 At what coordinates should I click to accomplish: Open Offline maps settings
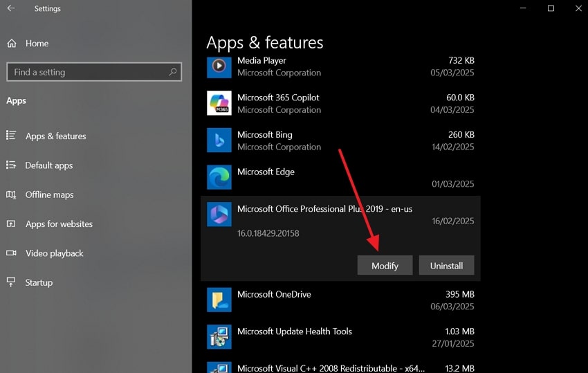49,194
